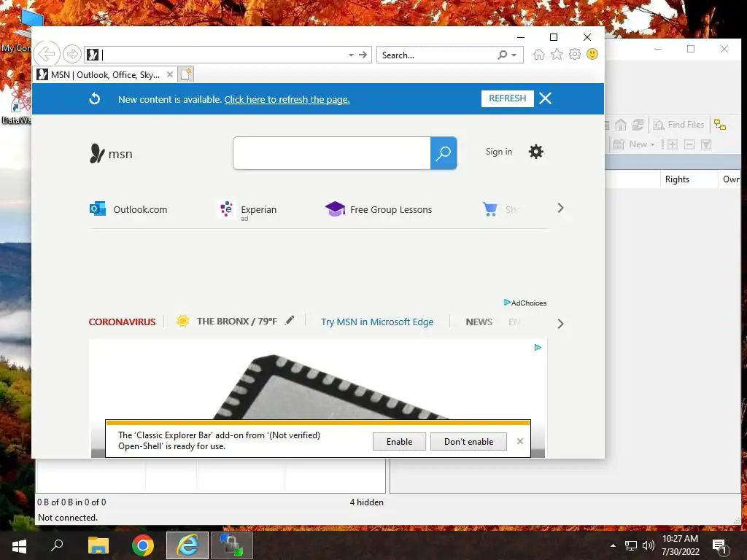Viewport: 747px width, 560px height.
Task: Click the blue MSN search magnifier button
Action: point(444,153)
